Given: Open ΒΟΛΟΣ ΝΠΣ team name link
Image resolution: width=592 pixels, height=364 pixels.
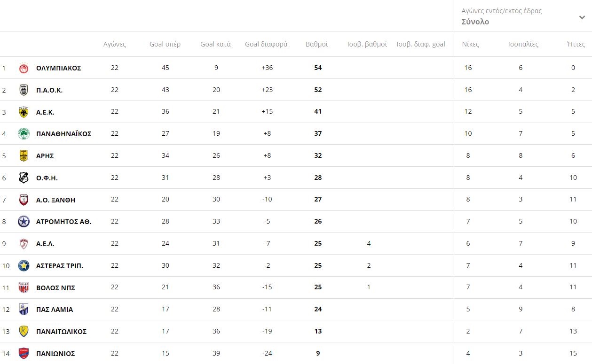Looking at the screenshot, I should 55,287.
